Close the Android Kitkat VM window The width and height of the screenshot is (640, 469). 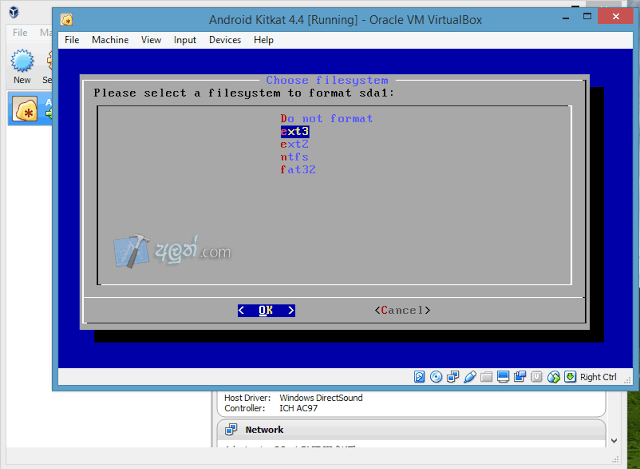click(x=616, y=16)
